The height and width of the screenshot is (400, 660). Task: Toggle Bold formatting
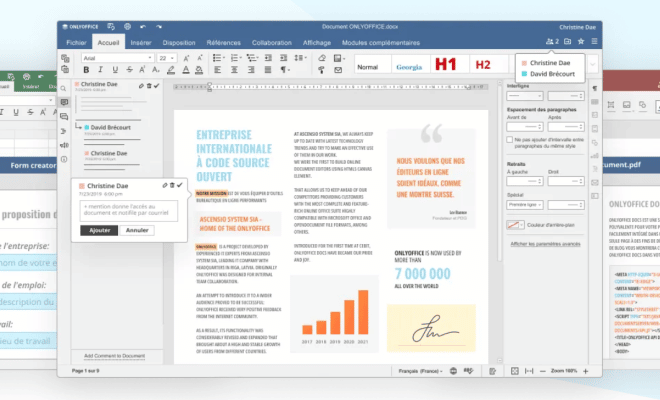[x=86, y=69]
